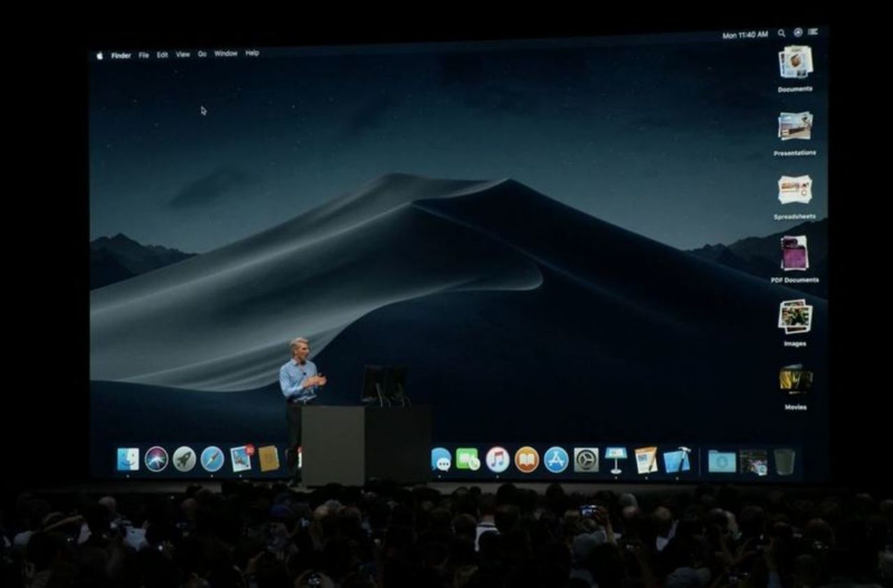Open the Edit menu
This screenshot has width=893, height=588.
click(x=162, y=55)
